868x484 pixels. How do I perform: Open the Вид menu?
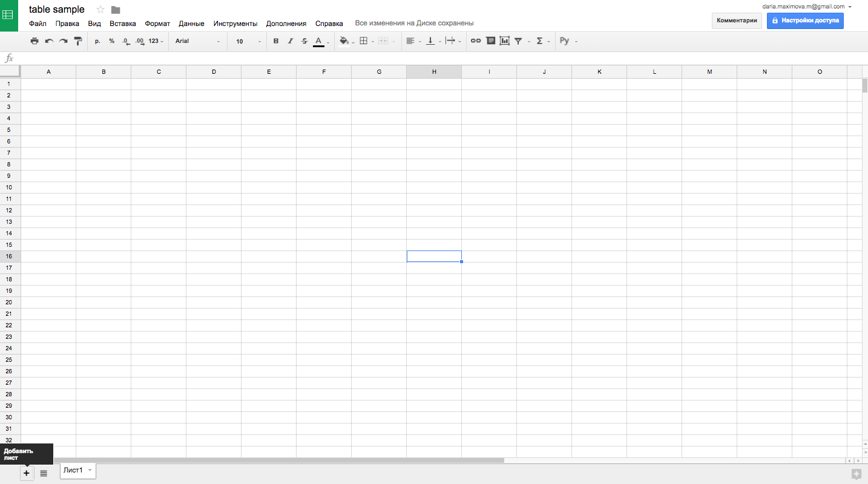pyautogui.click(x=94, y=24)
